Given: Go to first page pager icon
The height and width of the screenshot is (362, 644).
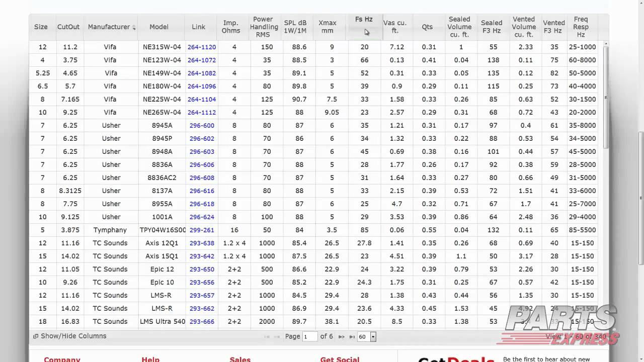Looking at the screenshot, I should 267,337.
